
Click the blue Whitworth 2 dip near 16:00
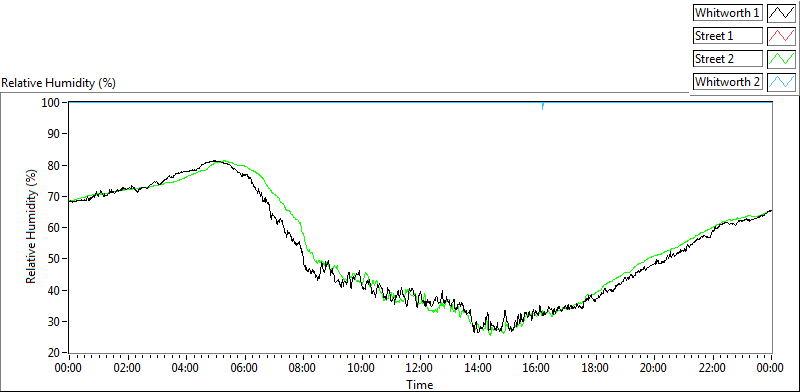pyautogui.click(x=543, y=106)
